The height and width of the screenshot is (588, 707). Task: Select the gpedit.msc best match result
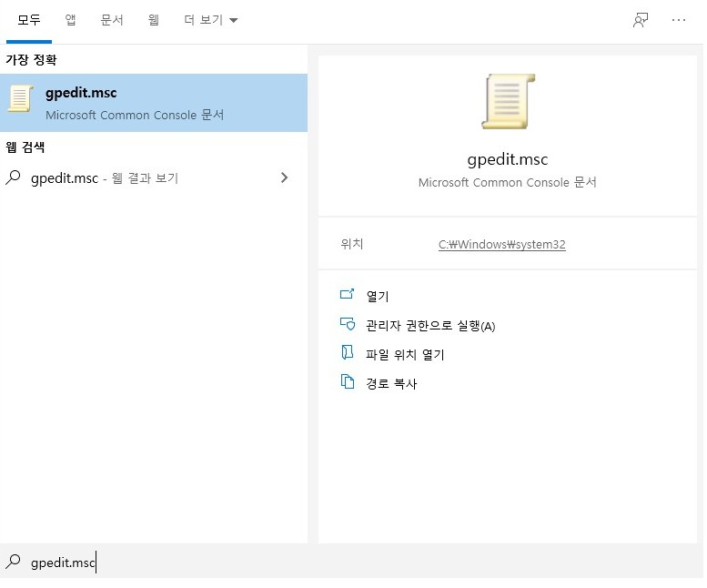[154, 103]
